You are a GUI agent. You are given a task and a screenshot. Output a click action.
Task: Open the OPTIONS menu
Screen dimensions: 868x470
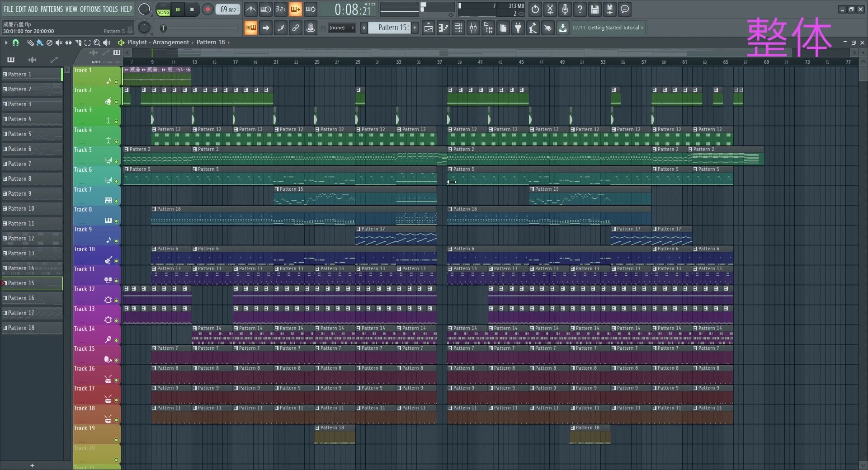tap(90, 9)
